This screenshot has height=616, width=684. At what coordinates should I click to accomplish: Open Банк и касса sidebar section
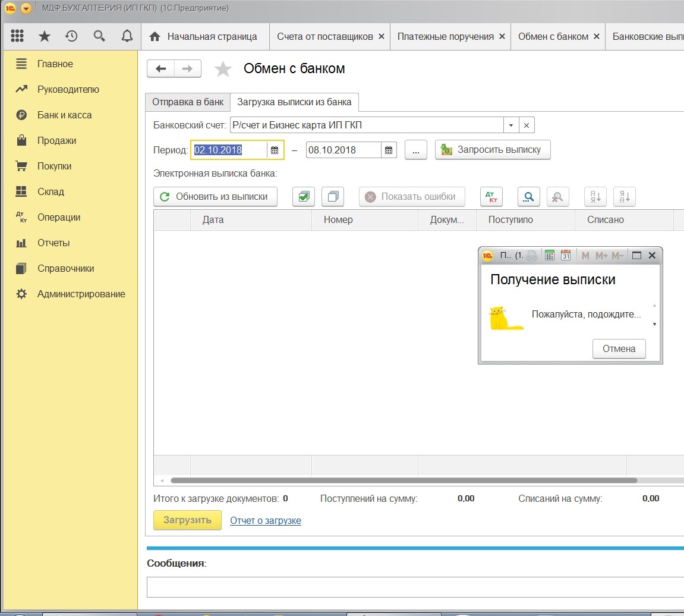[x=64, y=115]
